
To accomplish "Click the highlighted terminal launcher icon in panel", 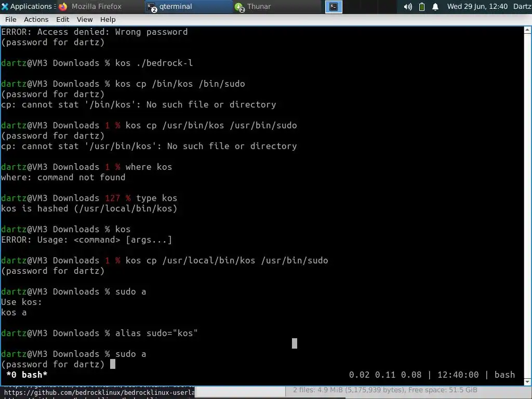I will pos(334,7).
